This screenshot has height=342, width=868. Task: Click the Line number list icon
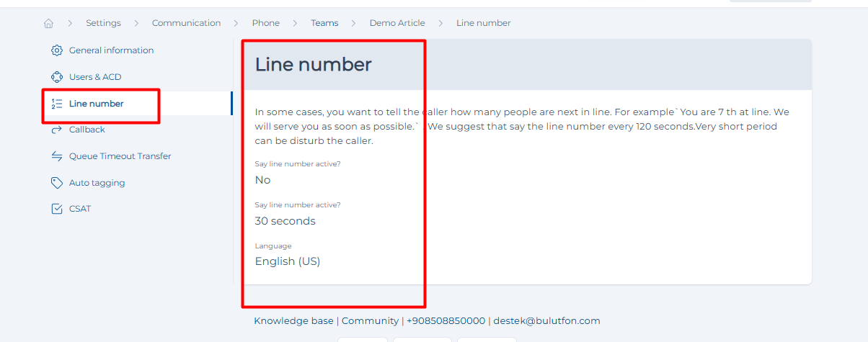click(x=57, y=104)
